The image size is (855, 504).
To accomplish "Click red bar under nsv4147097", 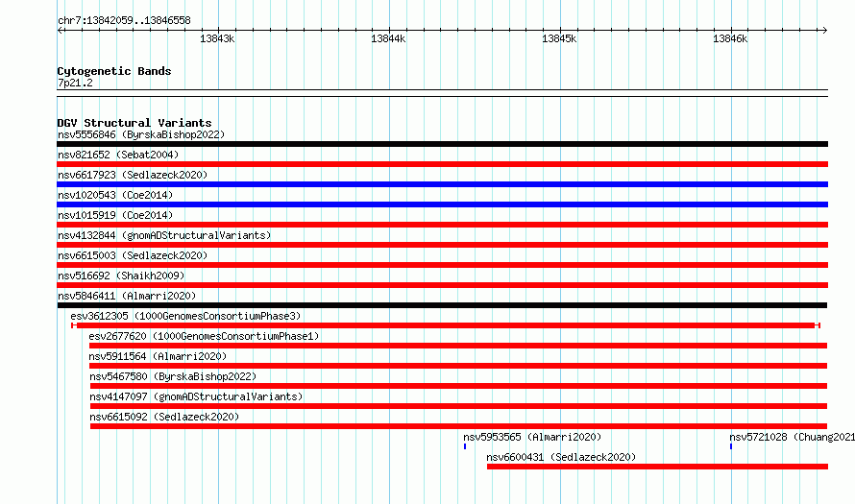I will [x=458, y=406].
